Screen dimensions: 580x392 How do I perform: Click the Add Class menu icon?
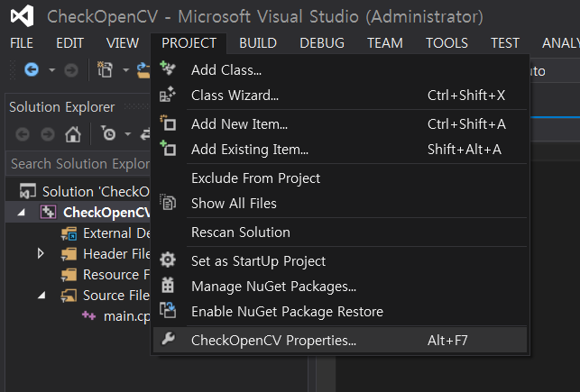168,68
